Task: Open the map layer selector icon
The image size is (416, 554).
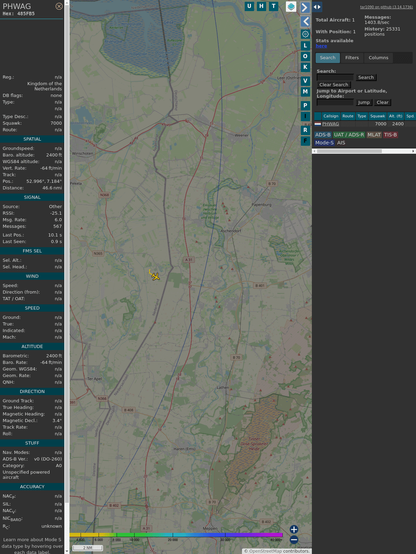Action: pos(291,6)
